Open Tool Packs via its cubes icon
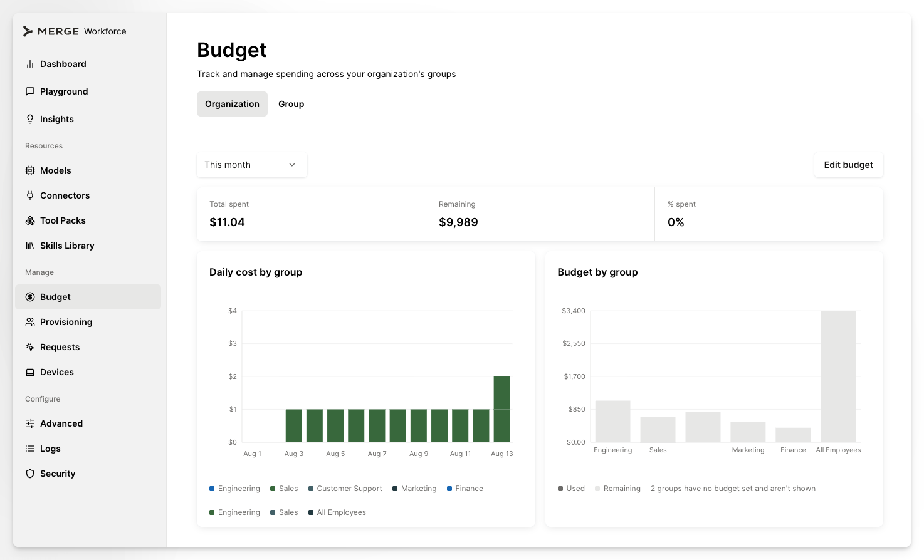This screenshot has height=560, width=924. coord(29,220)
